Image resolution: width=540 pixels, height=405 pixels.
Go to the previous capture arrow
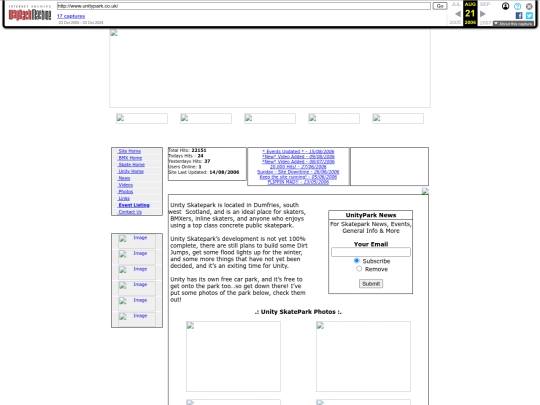pos(458,14)
